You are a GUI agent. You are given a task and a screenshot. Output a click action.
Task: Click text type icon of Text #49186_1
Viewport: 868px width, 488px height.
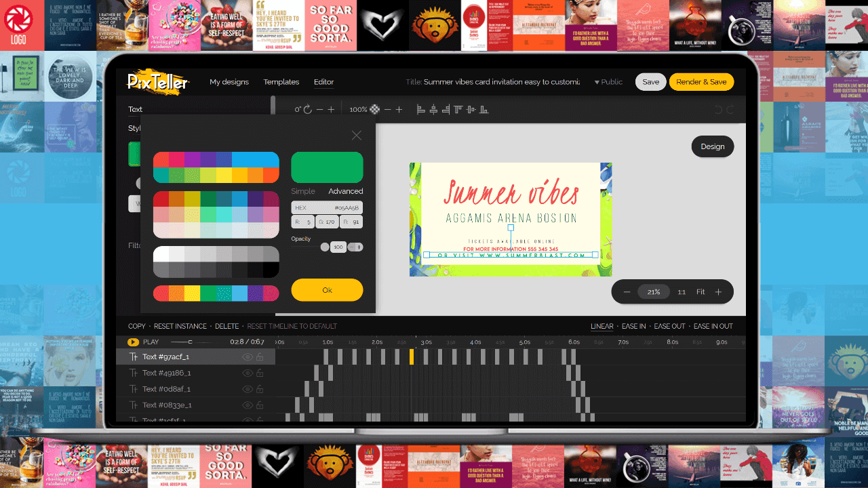click(x=133, y=373)
